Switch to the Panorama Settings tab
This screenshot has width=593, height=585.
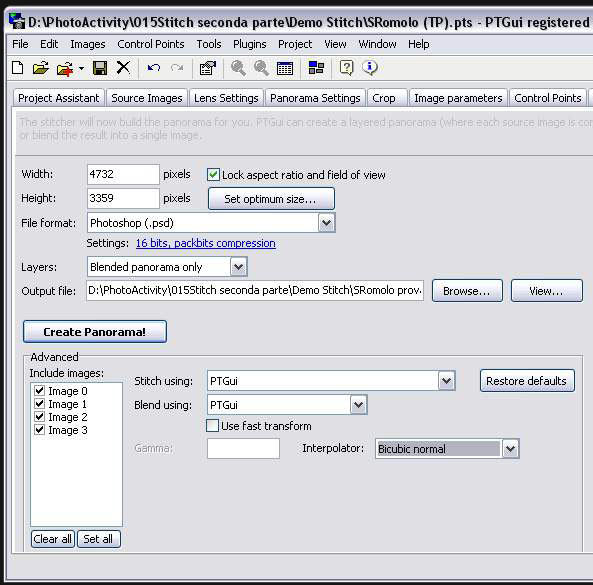(x=315, y=98)
